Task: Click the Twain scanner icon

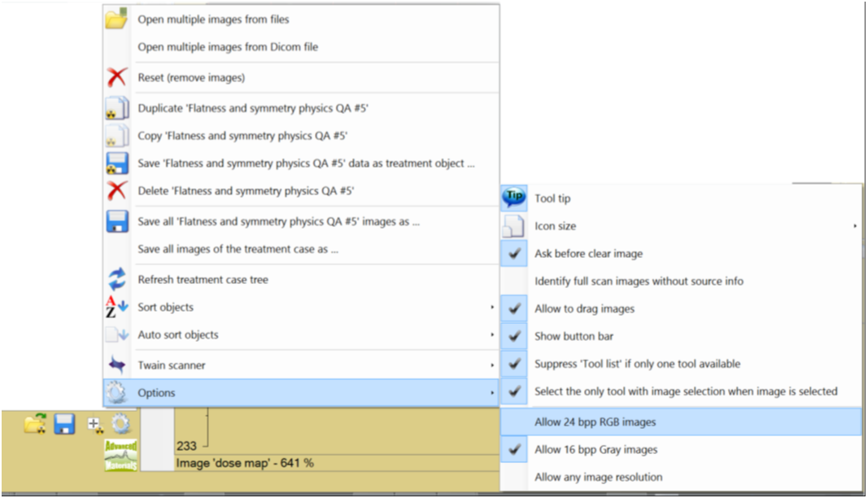Action: click(x=117, y=365)
